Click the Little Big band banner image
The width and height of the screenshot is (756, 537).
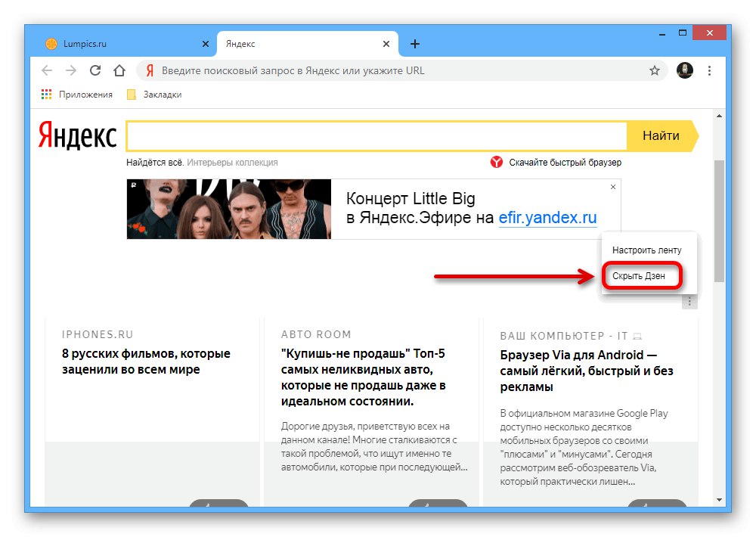(229, 209)
